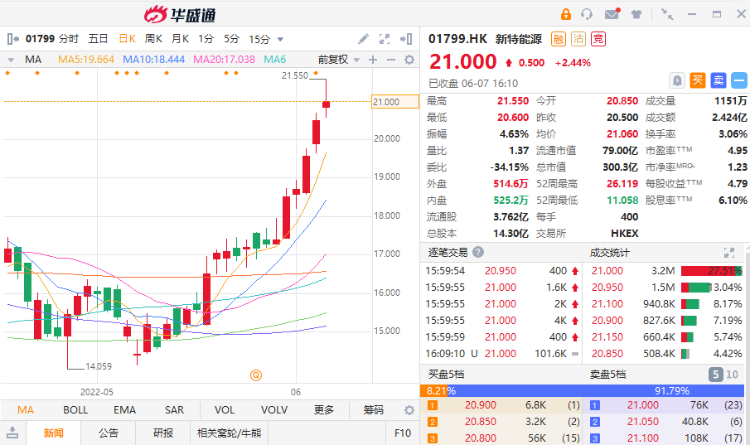
Task: Collapse the left sidebar panel icon
Action: click(x=13, y=39)
